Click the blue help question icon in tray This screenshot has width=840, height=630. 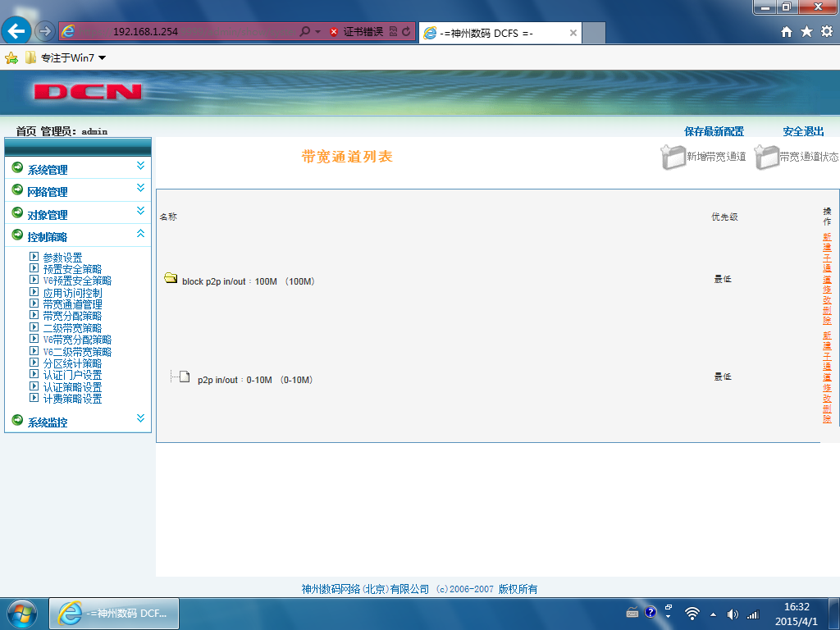coord(651,612)
